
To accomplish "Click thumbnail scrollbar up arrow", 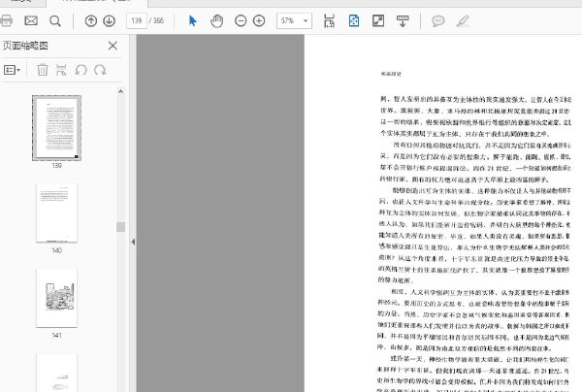I will [120, 91].
